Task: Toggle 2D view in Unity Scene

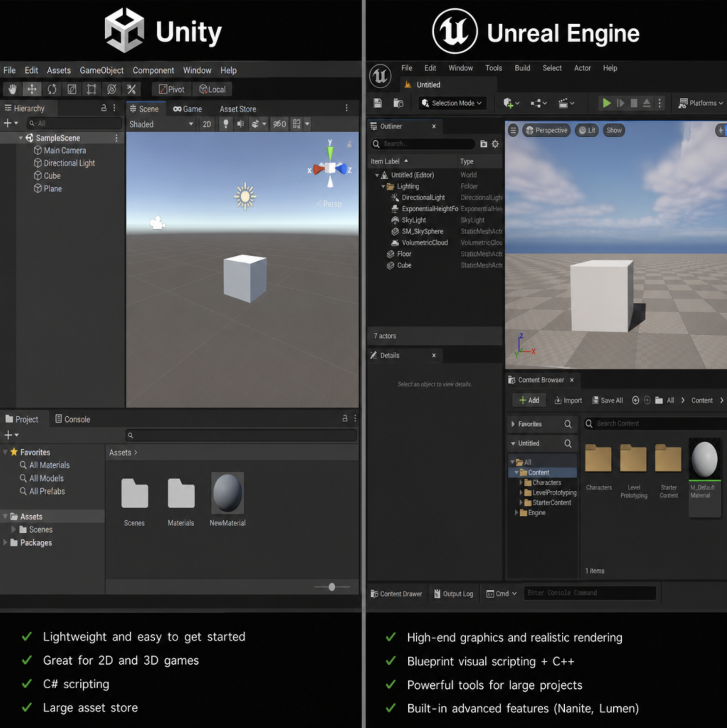Action: (x=207, y=124)
